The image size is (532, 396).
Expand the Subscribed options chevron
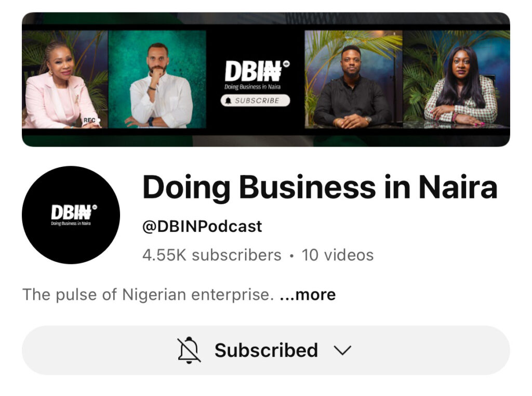pos(342,350)
